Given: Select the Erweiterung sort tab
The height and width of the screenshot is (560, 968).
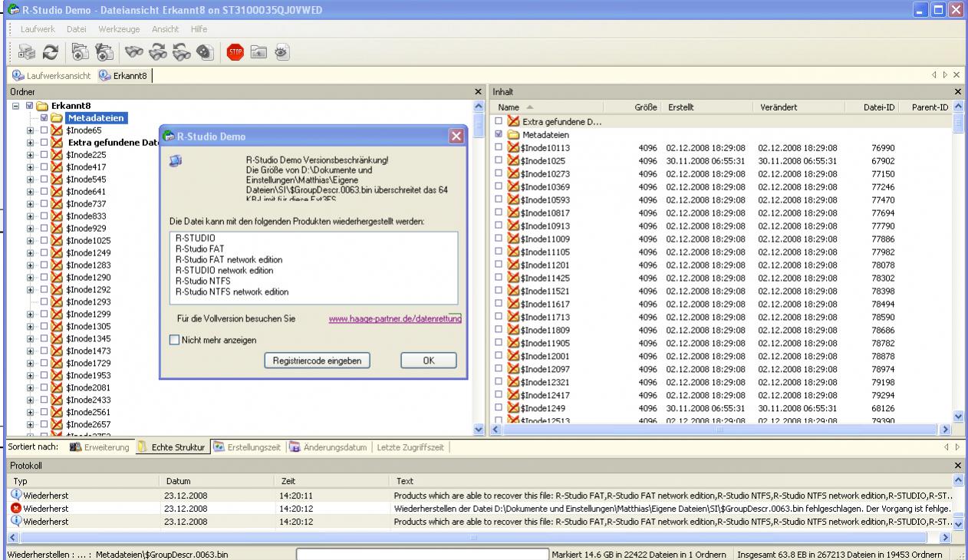Looking at the screenshot, I should tap(101, 446).
